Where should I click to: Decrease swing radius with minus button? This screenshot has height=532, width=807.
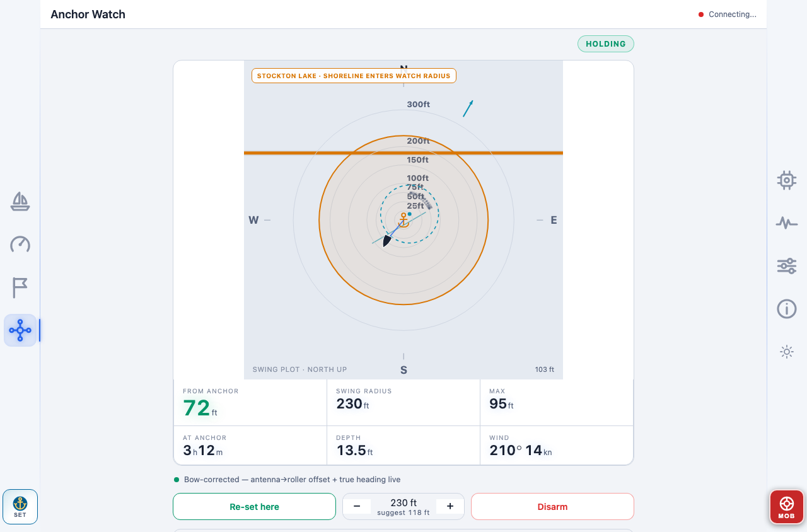click(x=357, y=506)
